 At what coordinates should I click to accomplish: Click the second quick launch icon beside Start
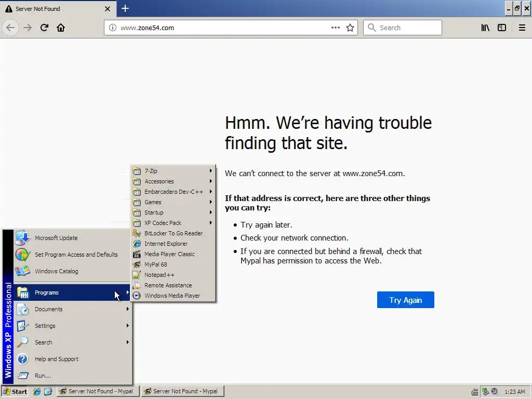click(48, 392)
